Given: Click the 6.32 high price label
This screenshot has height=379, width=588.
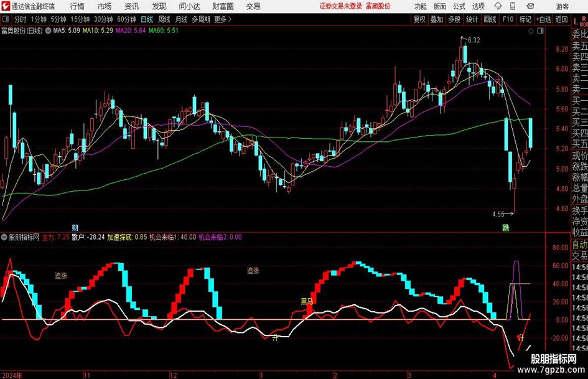Looking at the screenshot, I should pos(474,40).
